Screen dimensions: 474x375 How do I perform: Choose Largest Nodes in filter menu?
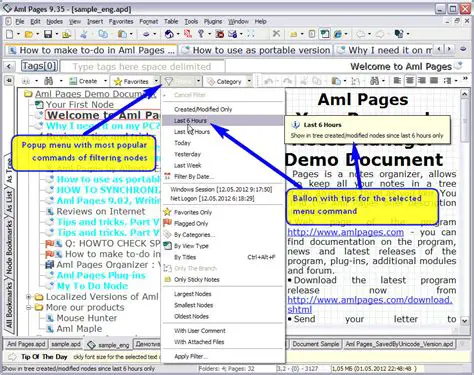223,294
